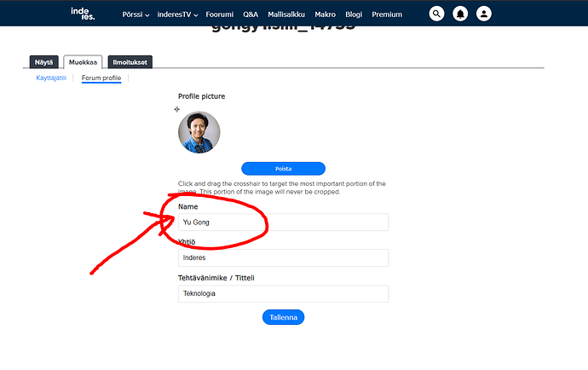This screenshot has width=588, height=370.
Task: Open the notifications bell icon
Action: (x=460, y=14)
